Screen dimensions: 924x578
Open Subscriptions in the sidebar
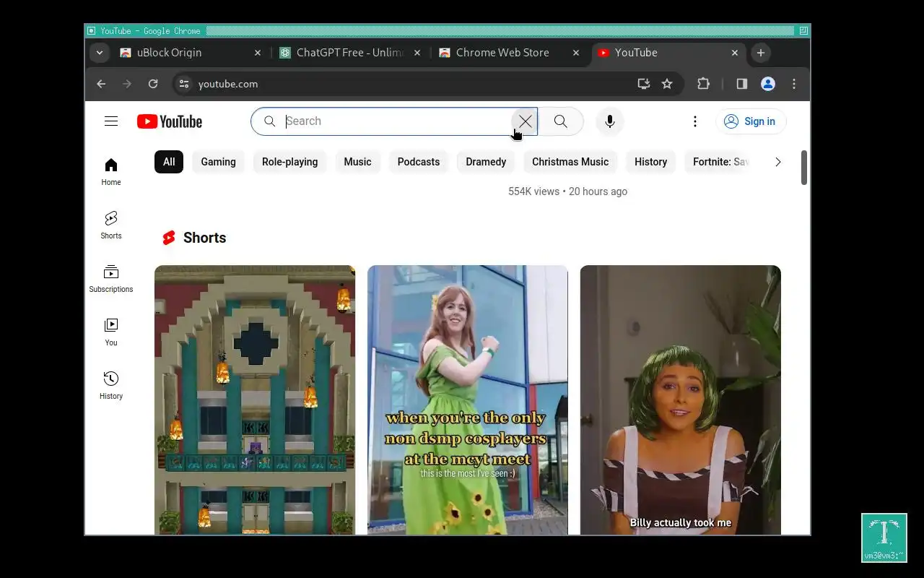[x=111, y=279]
